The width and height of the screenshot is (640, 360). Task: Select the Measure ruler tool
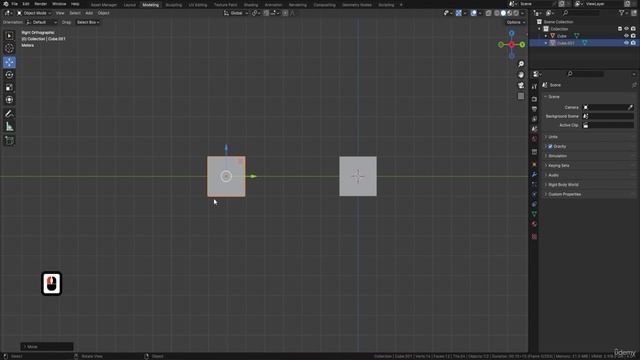point(9,127)
